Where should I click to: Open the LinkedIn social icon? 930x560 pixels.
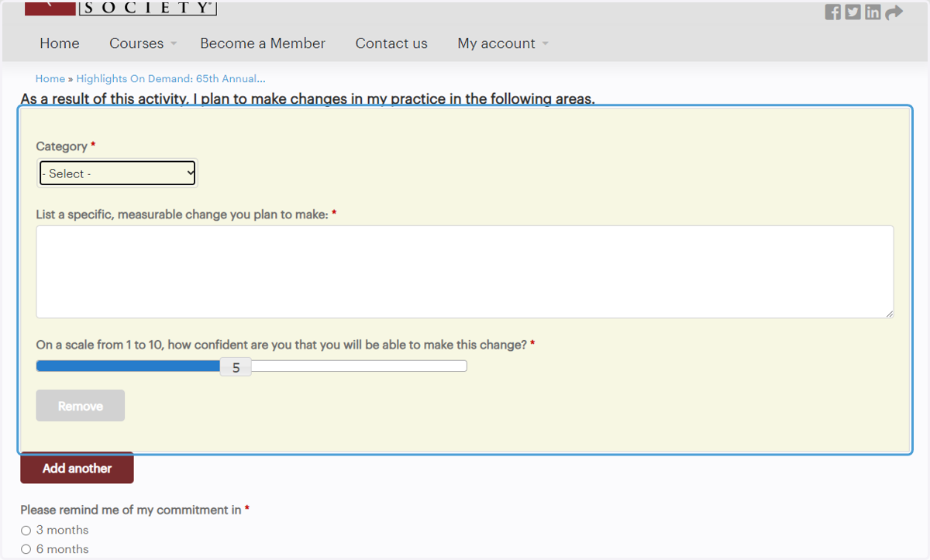[x=873, y=12]
